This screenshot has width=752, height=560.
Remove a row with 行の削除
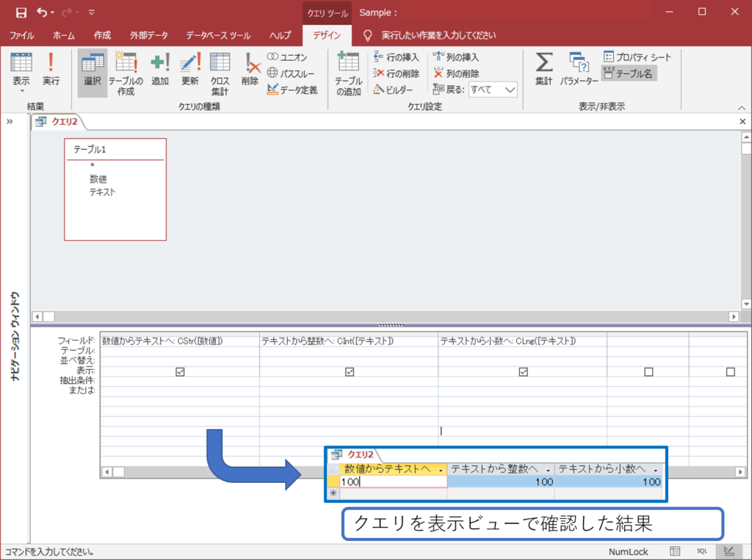coord(397,73)
